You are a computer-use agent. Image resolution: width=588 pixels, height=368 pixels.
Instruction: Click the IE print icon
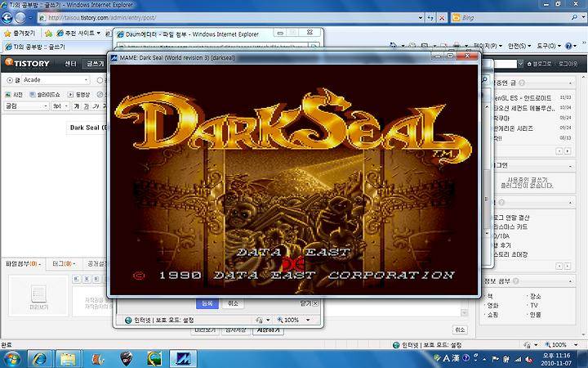pyautogui.click(x=457, y=46)
